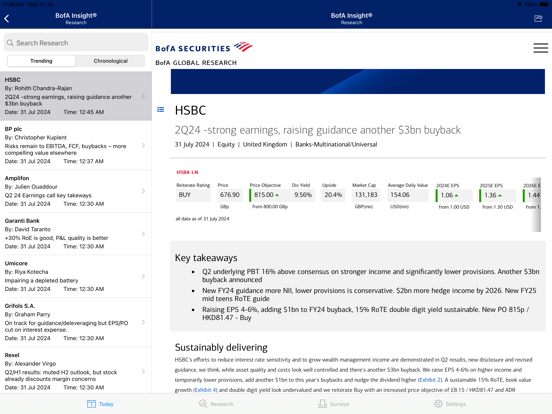The width and height of the screenshot is (552, 414).
Task: Click the 20.4% upside value
Action: pos(333,195)
